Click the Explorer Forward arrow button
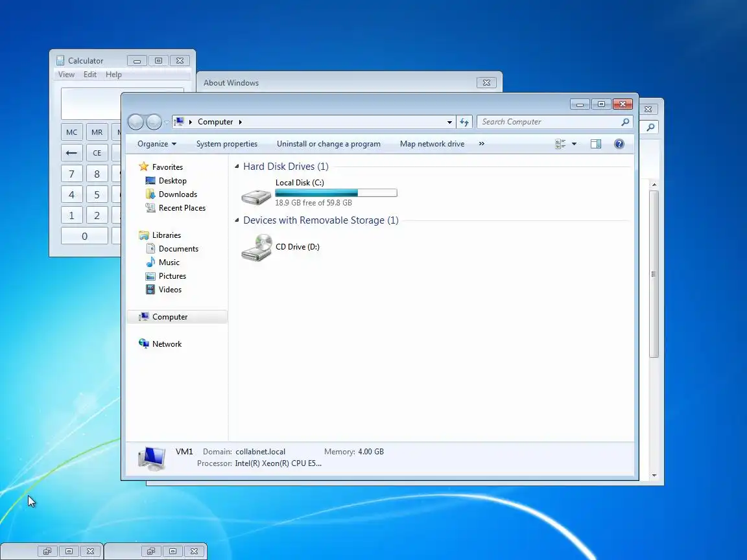The height and width of the screenshot is (560, 747). [x=154, y=122]
